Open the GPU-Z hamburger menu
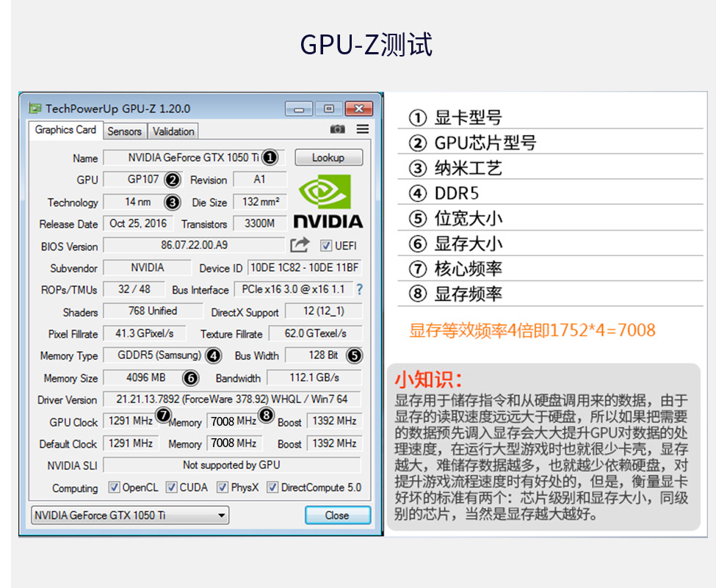Image resolution: width=727 pixels, height=588 pixels. tap(363, 129)
